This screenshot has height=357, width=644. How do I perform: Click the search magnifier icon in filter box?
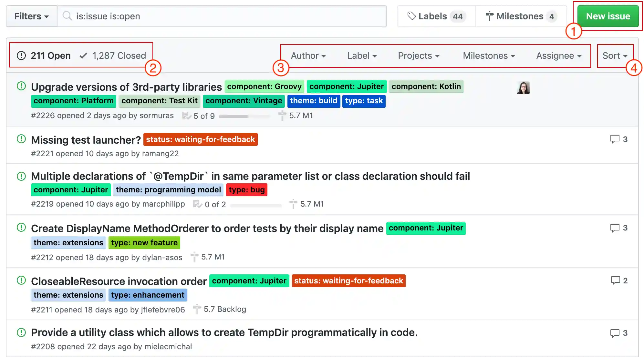tap(67, 16)
